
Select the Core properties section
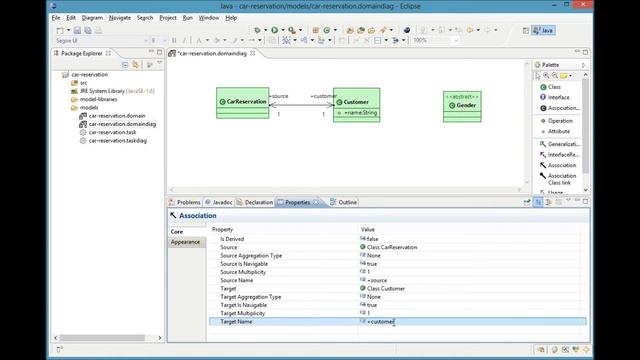click(x=187, y=231)
